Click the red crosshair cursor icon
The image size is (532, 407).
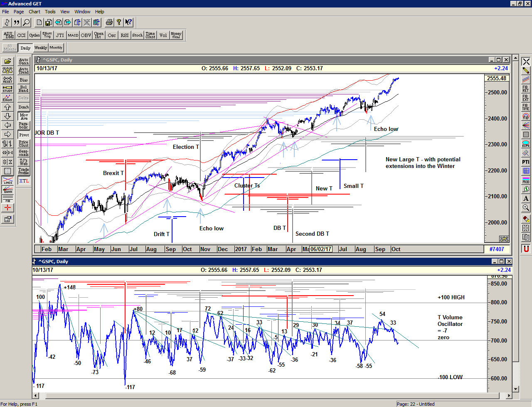(x=7, y=207)
